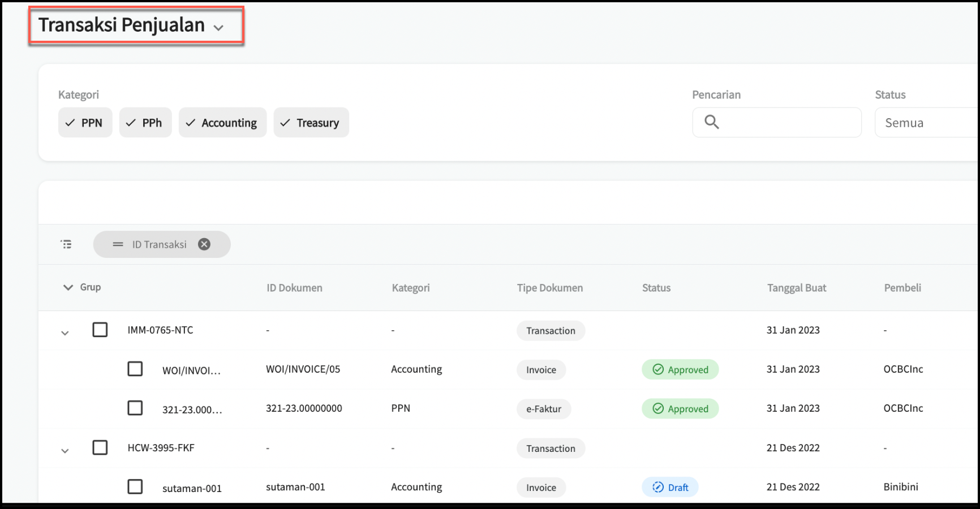This screenshot has height=509, width=980.
Task: Click the magnifier icon in Pencarian field
Action: [x=711, y=122]
